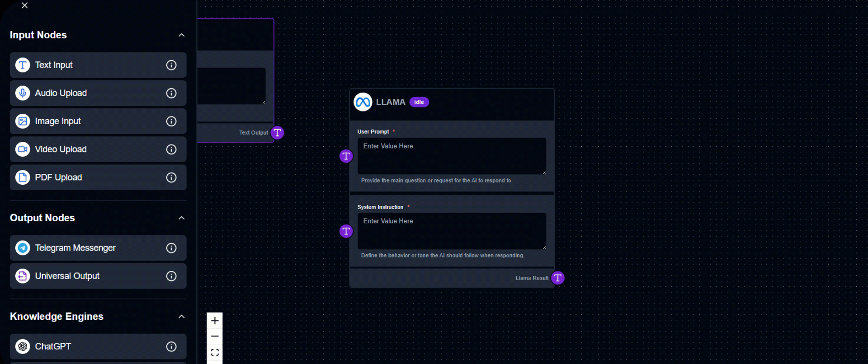
Task: Close the node sidebar panel
Action: (25, 5)
